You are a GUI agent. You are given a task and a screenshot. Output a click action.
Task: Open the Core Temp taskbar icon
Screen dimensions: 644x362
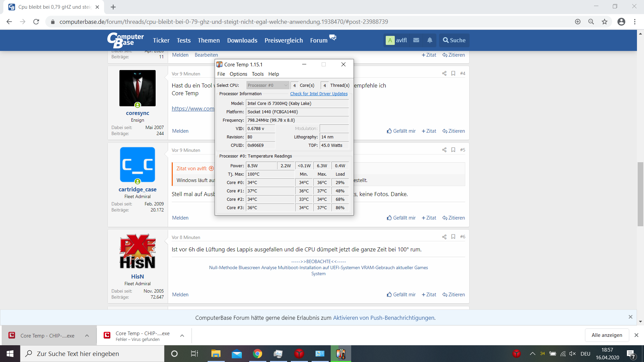(x=341, y=354)
